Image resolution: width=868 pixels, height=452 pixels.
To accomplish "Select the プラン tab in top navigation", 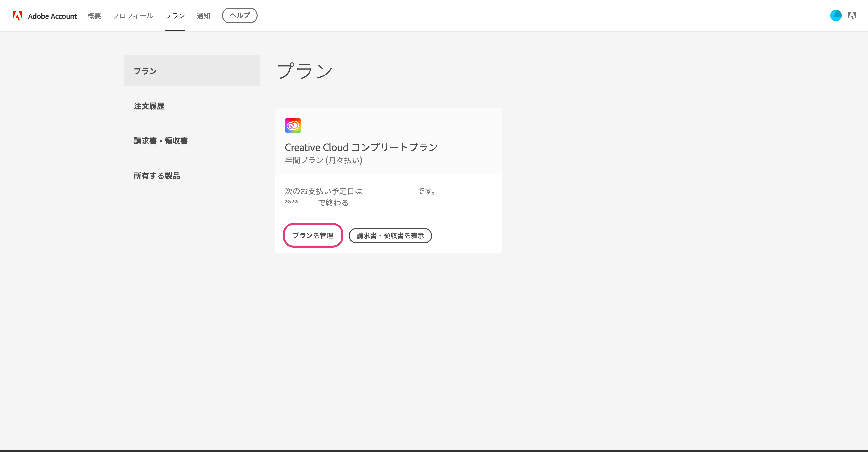I will 175,16.
